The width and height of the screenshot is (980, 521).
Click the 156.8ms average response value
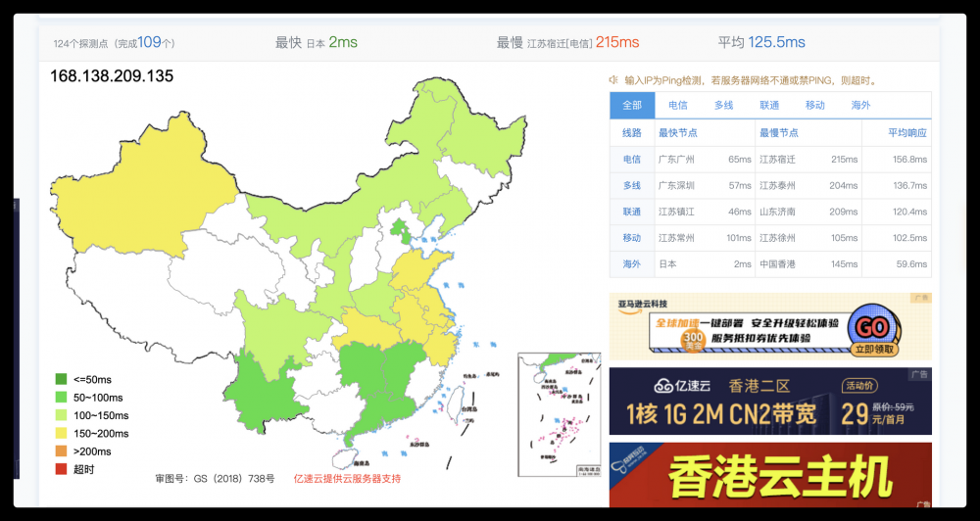pyautogui.click(x=909, y=160)
